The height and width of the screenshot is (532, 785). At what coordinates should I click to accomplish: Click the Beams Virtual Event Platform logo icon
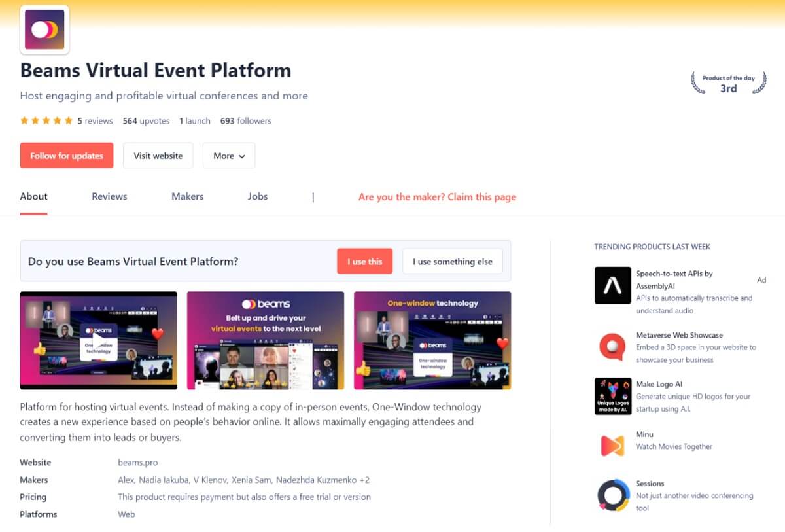point(44,29)
